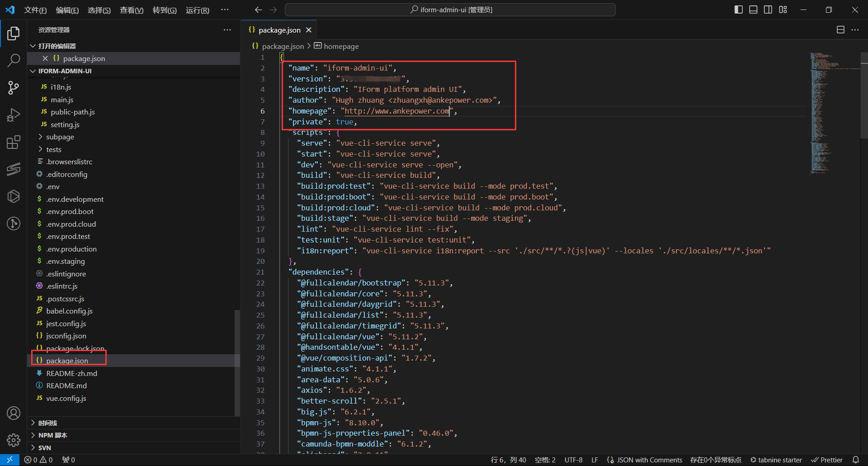
Task: Toggle the secondary side bar
Action: pyautogui.click(x=768, y=10)
